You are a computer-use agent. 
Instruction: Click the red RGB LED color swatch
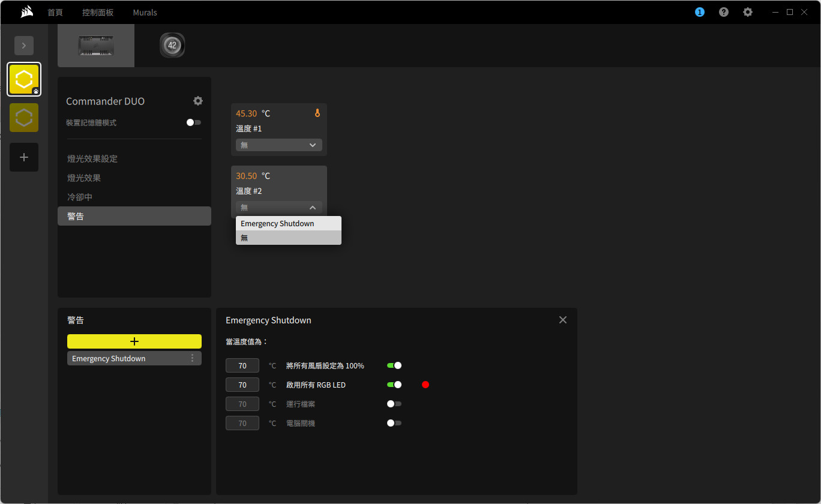tap(426, 385)
